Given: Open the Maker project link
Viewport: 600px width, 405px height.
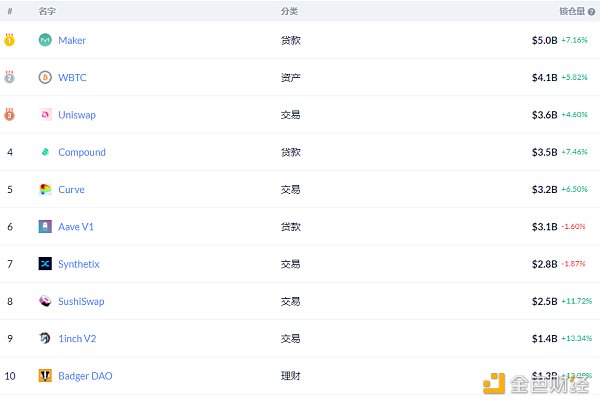Looking at the screenshot, I should coord(72,40).
